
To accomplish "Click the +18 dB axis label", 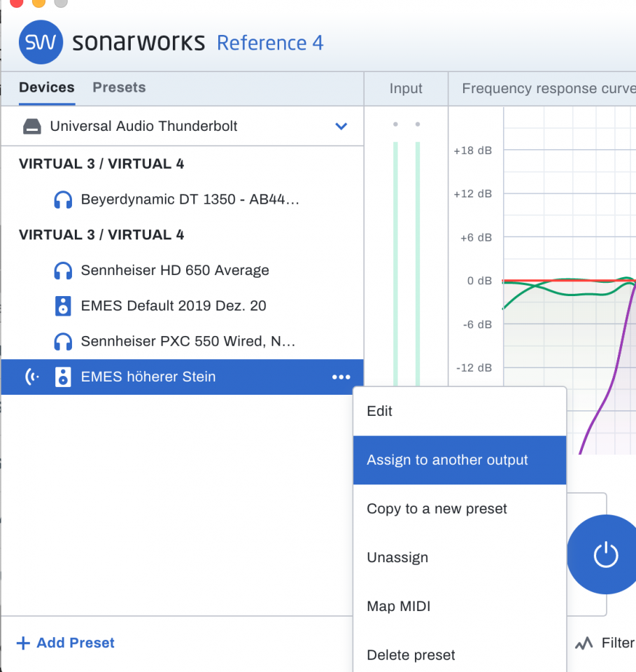I will point(472,151).
